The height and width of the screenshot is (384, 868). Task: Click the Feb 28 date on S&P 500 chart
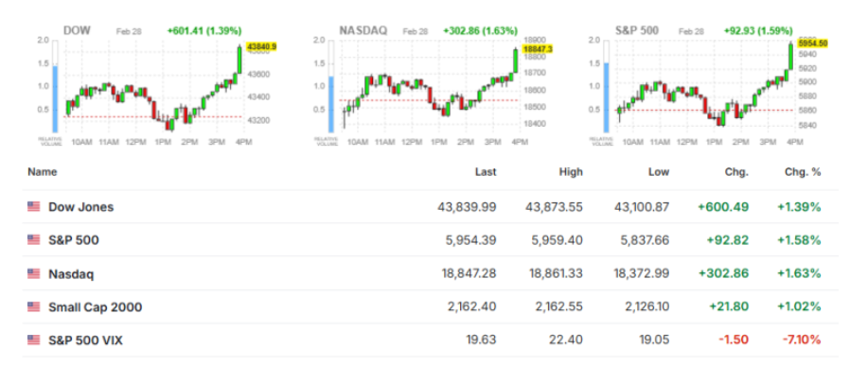[x=691, y=31]
